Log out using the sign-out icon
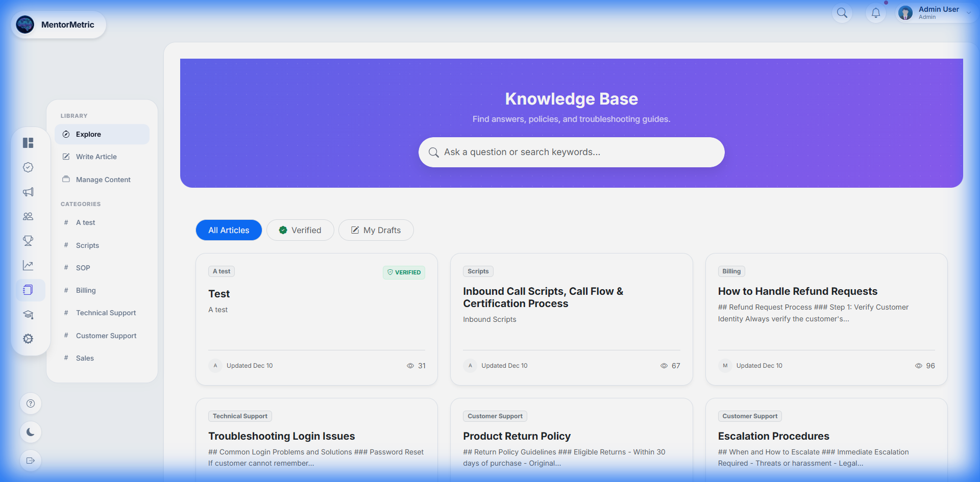 tap(31, 461)
